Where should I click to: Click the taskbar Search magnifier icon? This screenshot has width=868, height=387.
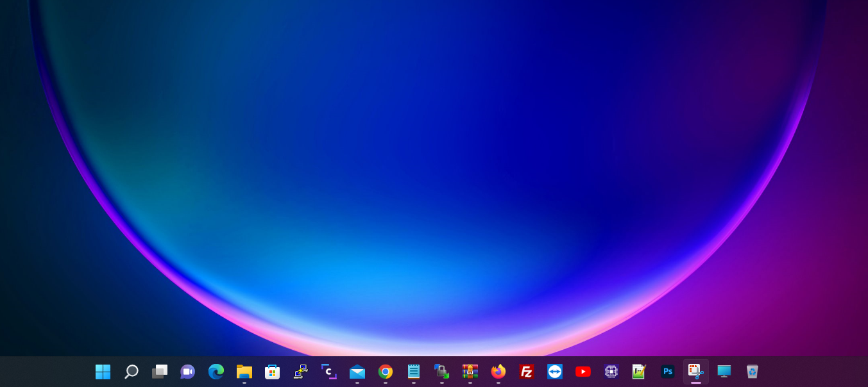click(131, 372)
